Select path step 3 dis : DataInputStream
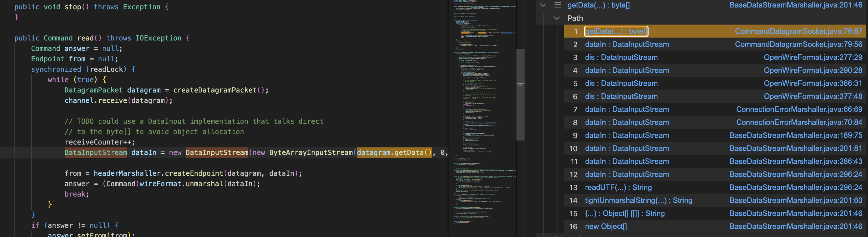 tap(621, 58)
